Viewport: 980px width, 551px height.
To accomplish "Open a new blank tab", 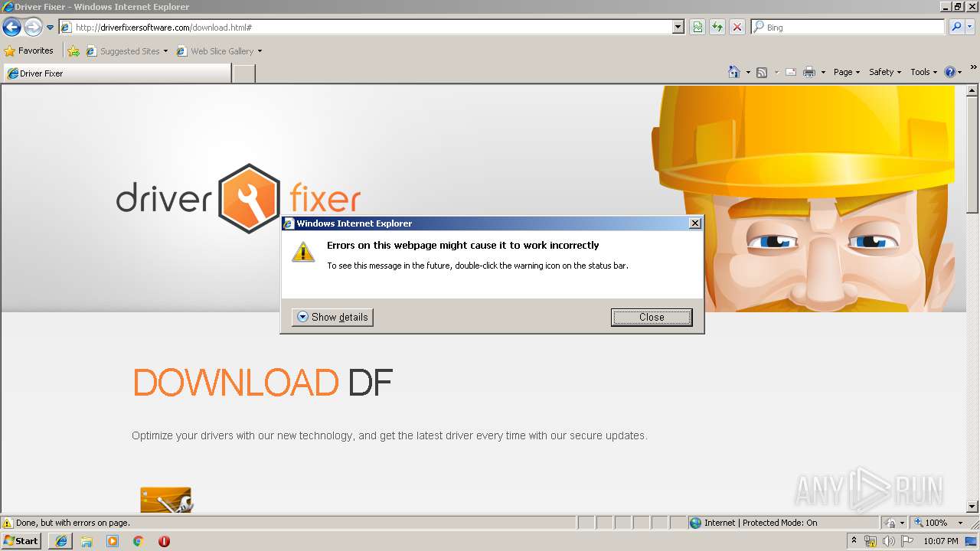I will pyautogui.click(x=243, y=73).
